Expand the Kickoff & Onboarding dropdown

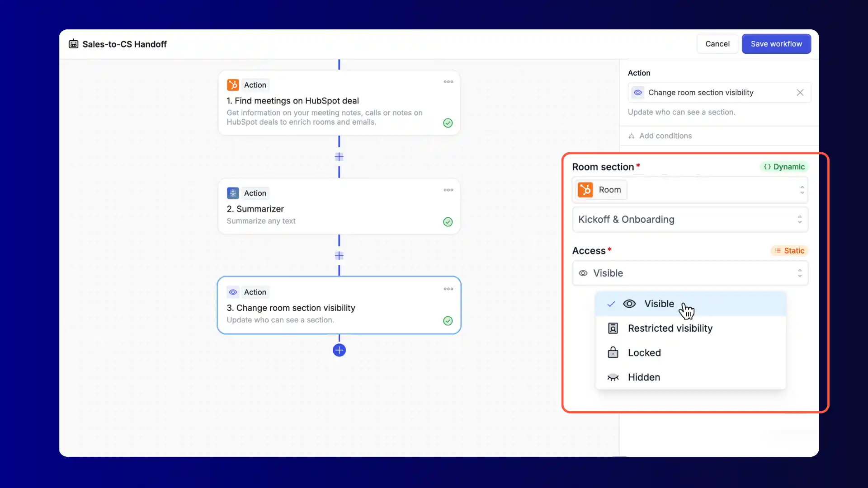coord(690,220)
